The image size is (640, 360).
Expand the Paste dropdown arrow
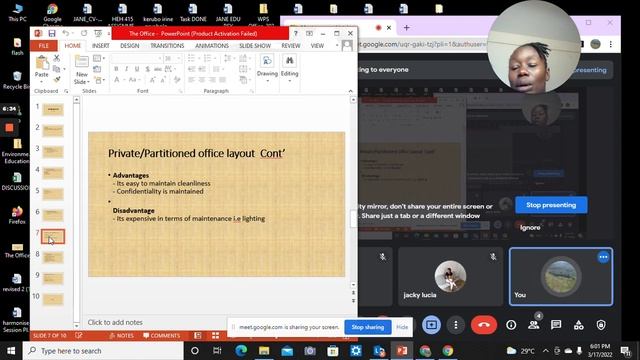(x=42, y=81)
